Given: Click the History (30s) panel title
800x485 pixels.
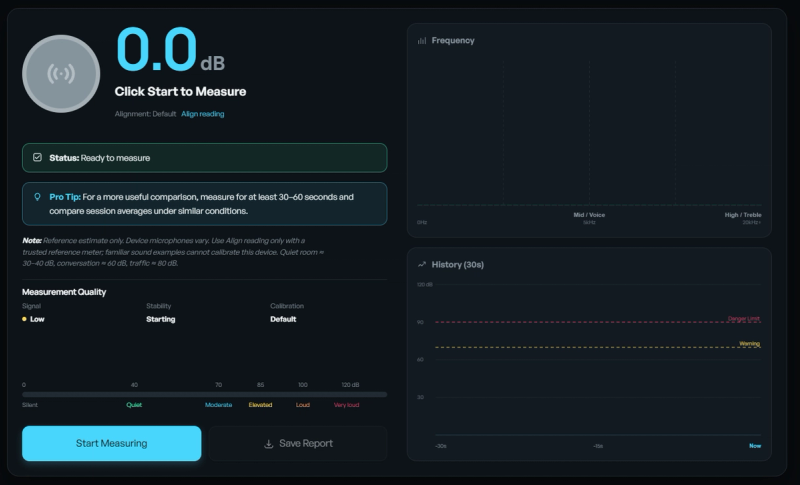Looking at the screenshot, I should (458, 264).
